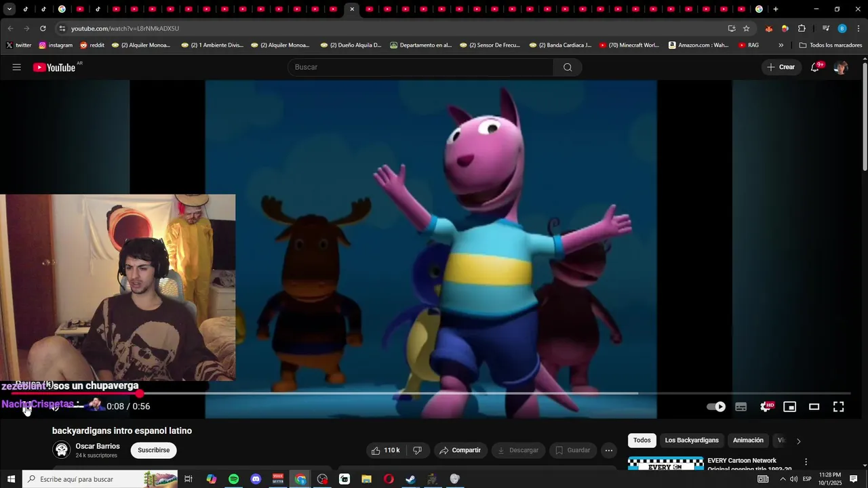Select the Todos filter chip
The height and width of the screenshot is (488, 868).
642,441
